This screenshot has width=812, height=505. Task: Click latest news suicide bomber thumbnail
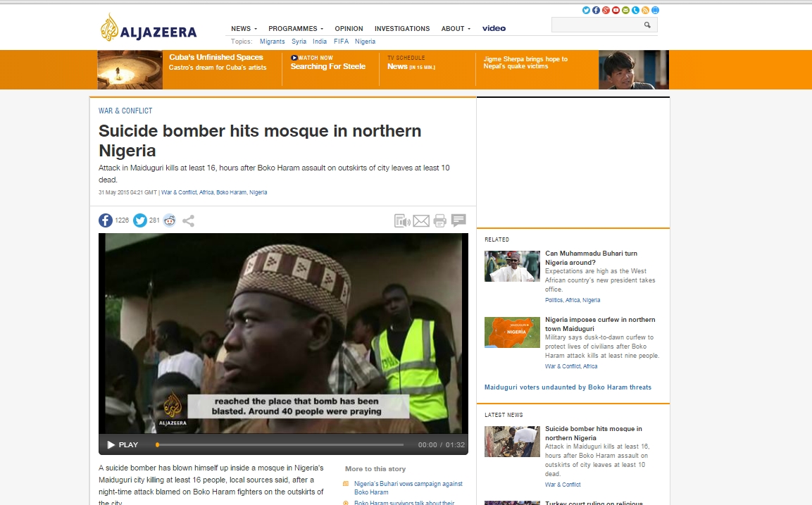[x=512, y=442]
